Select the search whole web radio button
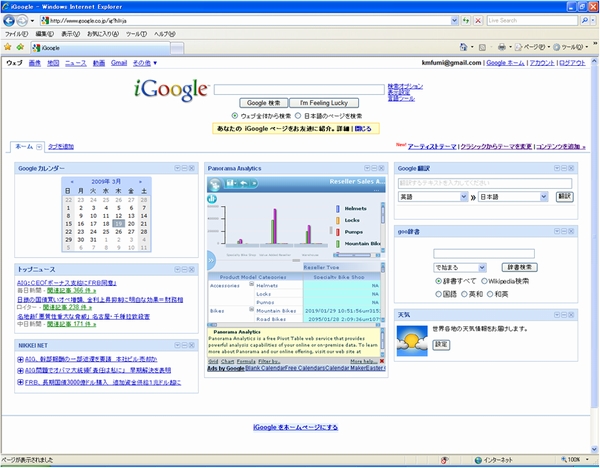This screenshot has width=600, height=468. [x=235, y=116]
